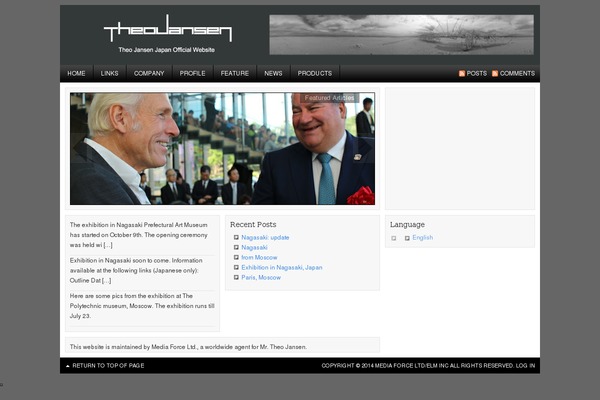Open 'Exhibition in Nagasaki, Japan' post
The width and height of the screenshot is (600, 400).
[282, 267]
